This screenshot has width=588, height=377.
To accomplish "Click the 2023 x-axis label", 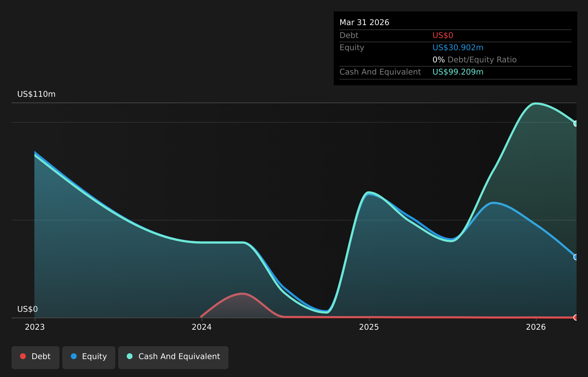I will tap(35, 327).
